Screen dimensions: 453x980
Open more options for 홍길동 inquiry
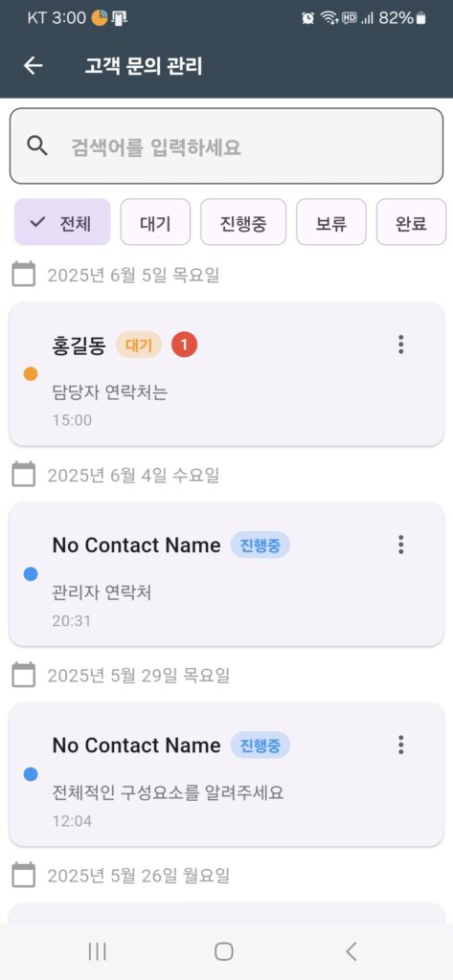(401, 345)
